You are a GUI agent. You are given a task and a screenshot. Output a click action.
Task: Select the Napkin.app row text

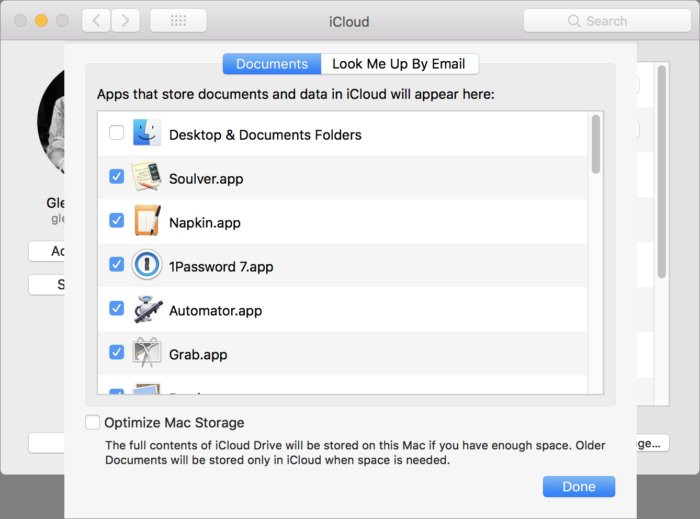click(205, 223)
